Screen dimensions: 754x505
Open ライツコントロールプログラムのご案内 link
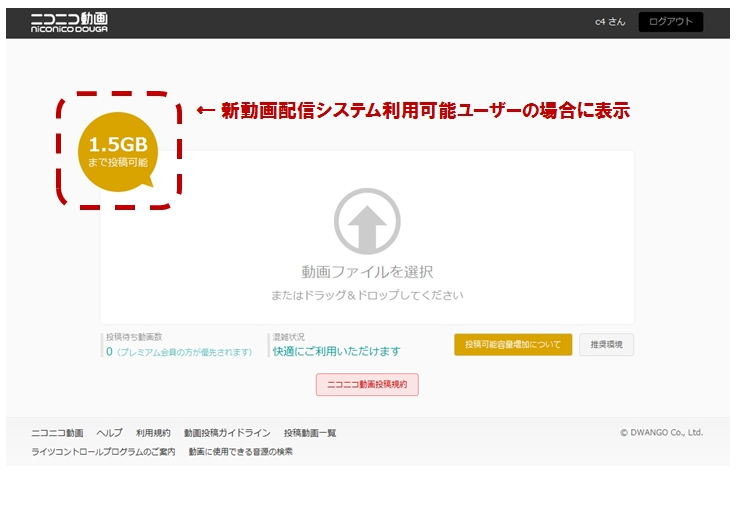click(x=103, y=452)
